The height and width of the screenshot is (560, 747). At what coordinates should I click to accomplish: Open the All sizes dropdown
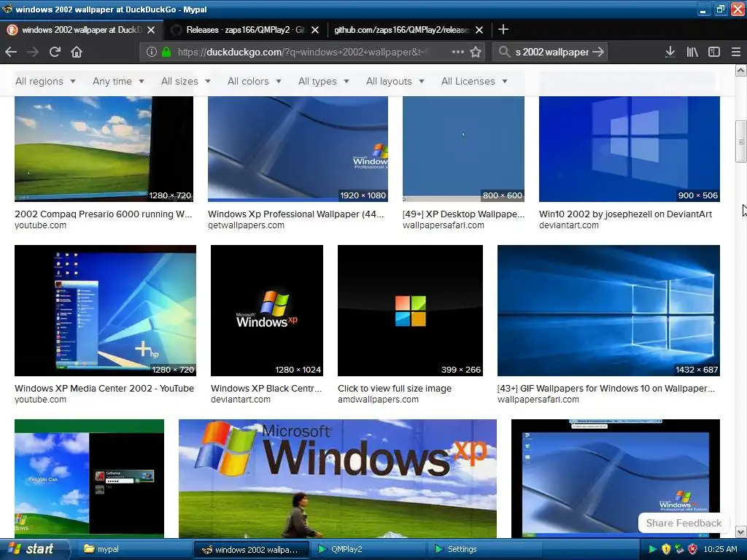click(186, 82)
